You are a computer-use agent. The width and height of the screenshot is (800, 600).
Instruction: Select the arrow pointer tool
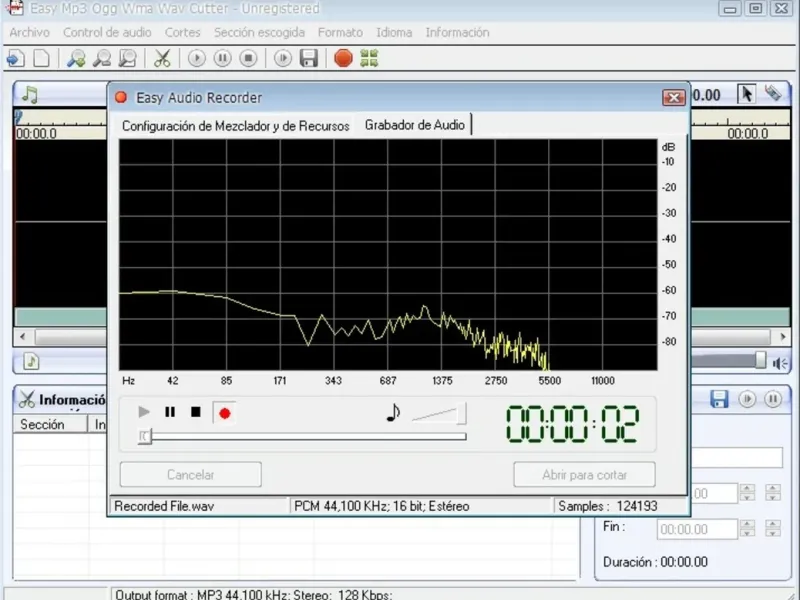coord(746,94)
